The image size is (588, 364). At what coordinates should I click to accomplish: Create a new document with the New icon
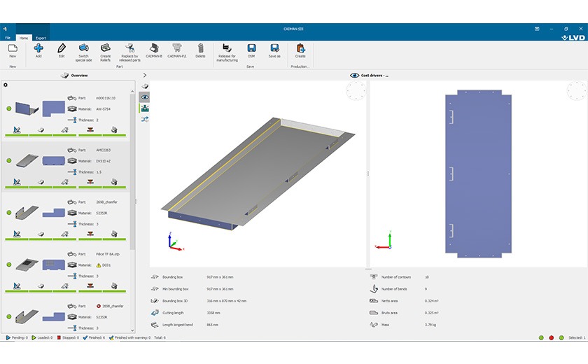pos(13,48)
